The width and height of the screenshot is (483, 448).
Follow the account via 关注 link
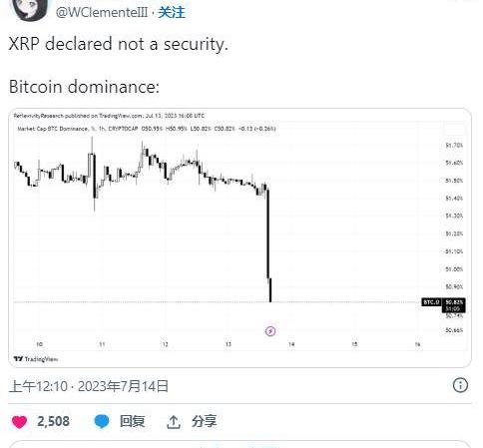tap(172, 12)
